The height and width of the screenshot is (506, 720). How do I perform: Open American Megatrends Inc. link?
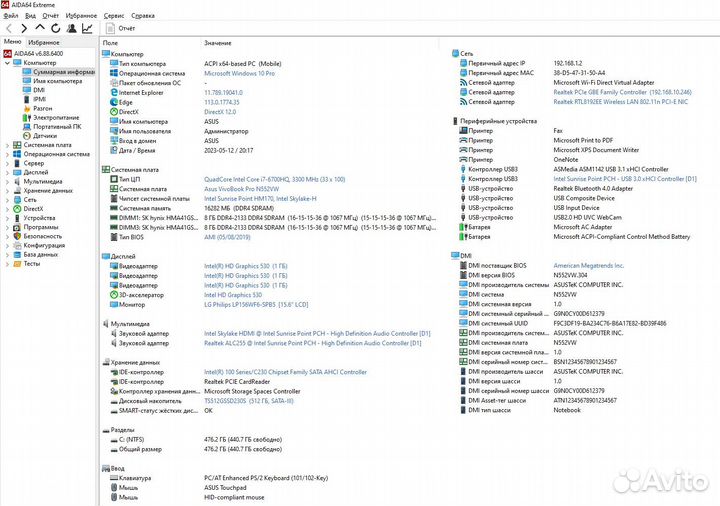click(x=589, y=266)
